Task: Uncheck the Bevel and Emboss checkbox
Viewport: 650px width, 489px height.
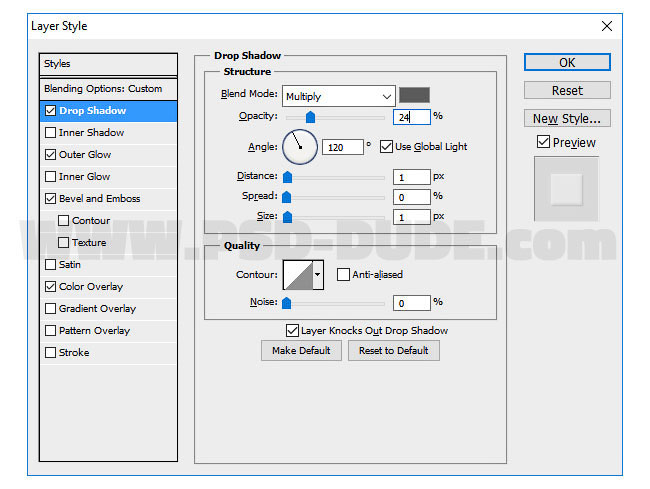Action: click(x=50, y=199)
